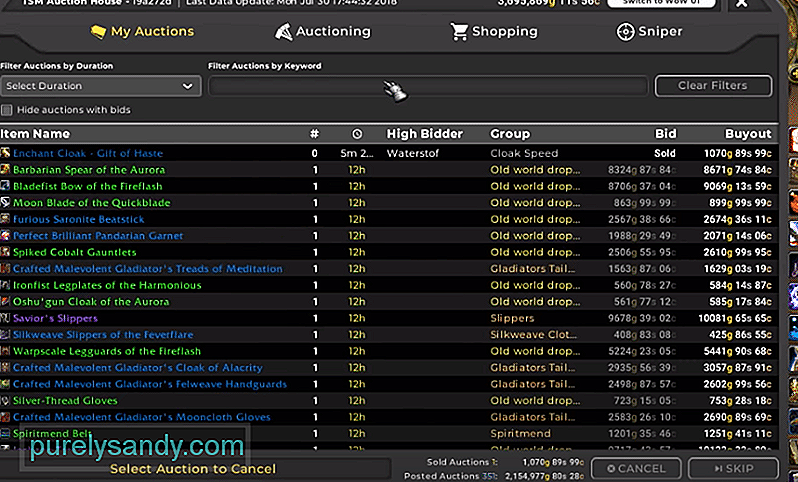
Task: Click the Spiked Cobalt Gauntlets icon
Action: coord(5,252)
